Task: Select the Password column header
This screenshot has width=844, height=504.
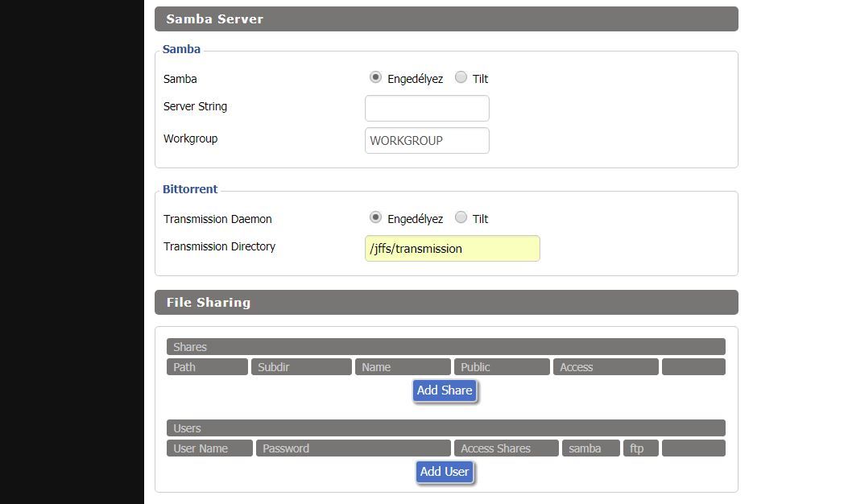Action: [353, 448]
